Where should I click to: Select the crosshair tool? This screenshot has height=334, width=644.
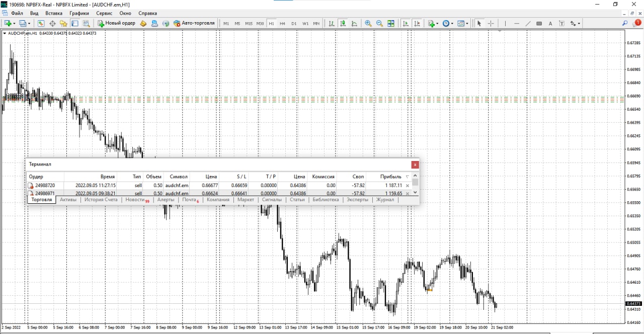[491, 23]
